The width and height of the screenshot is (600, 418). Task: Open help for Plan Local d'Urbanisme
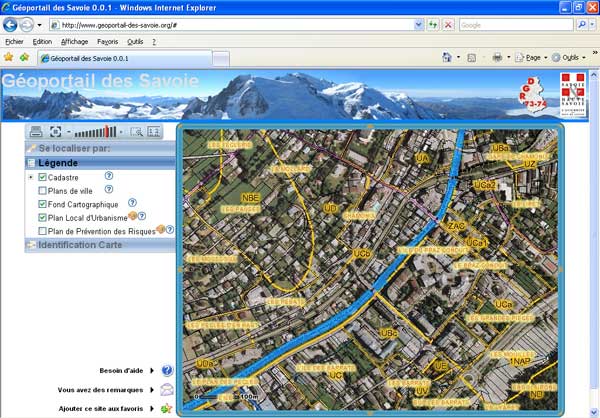[x=142, y=216]
